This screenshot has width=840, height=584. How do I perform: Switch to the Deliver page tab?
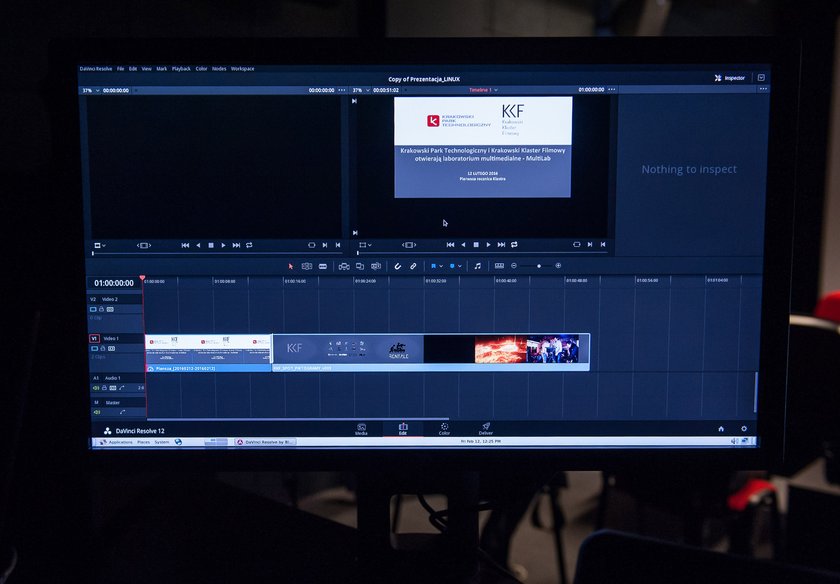click(x=485, y=429)
